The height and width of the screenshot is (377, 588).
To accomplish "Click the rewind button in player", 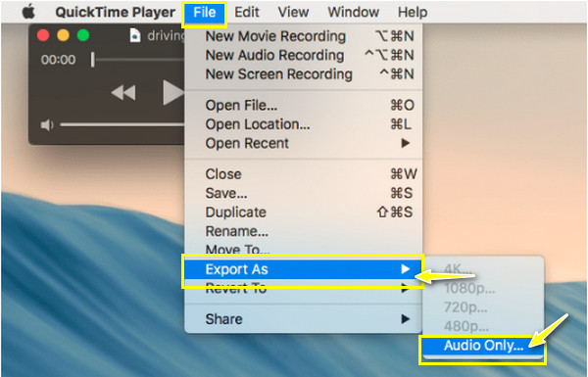I will (x=123, y=93).
